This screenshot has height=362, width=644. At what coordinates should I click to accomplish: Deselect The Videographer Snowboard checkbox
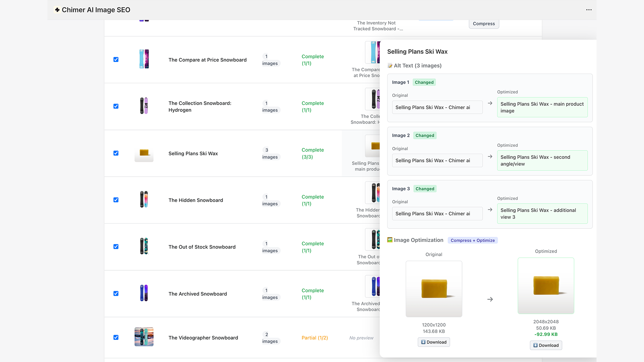click(x=116, y=337)
